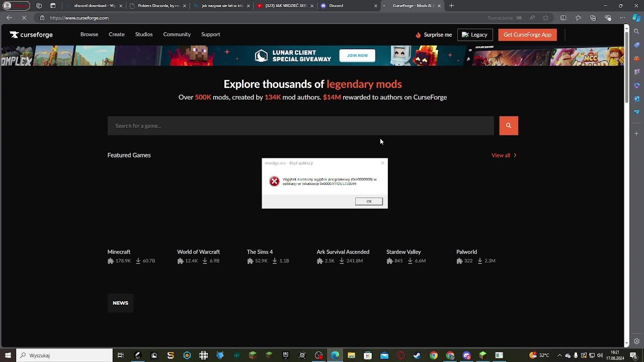Show hidden system tray icons
Viewport: 644px width, 362px height.
[x=559, y=355]
